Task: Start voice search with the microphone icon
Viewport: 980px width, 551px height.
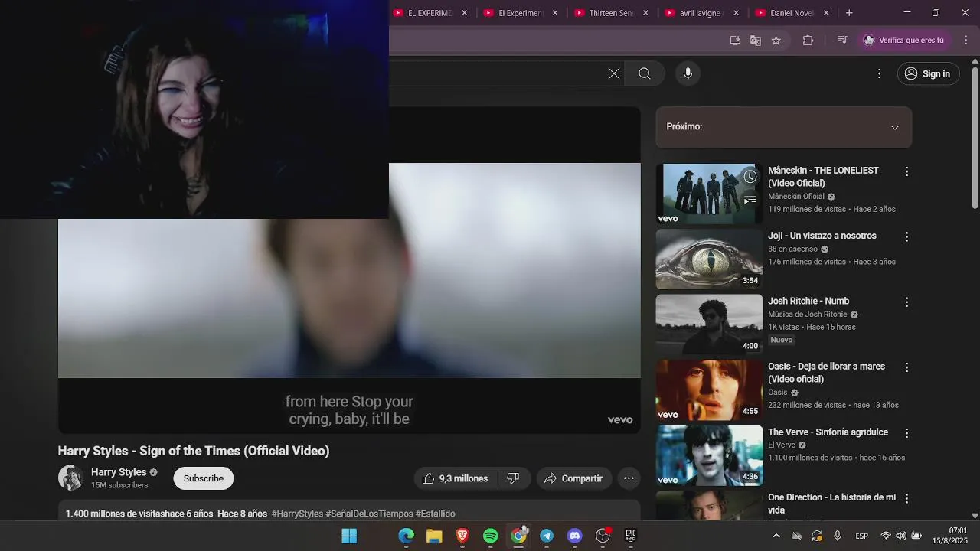Action: (x=688, y=73)
